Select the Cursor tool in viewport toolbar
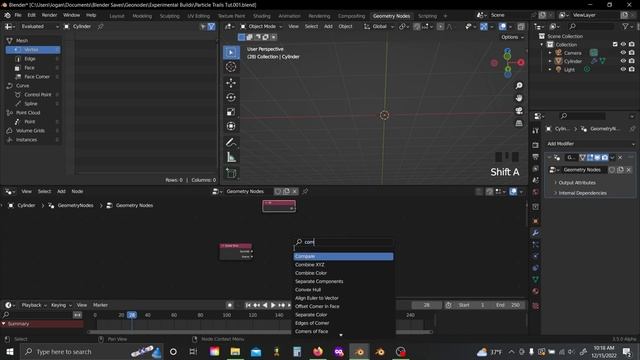This screenshot has width=640, height=360. coord(231,67)
